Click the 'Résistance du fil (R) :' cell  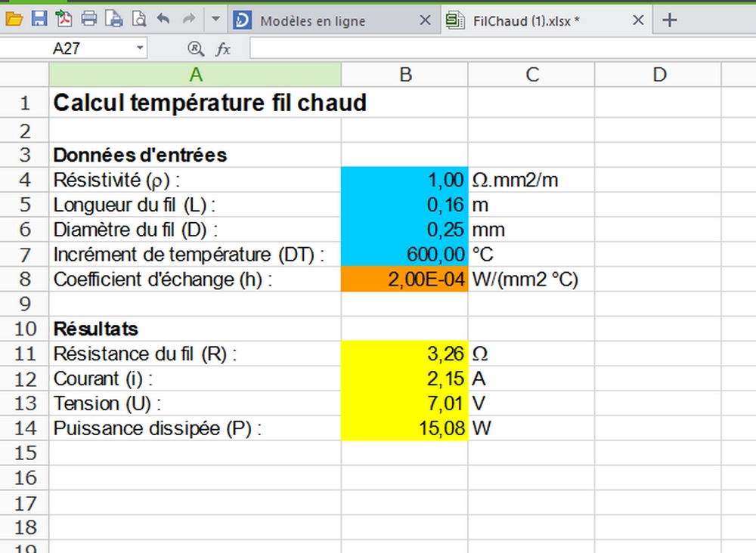(x=195, y=354)
